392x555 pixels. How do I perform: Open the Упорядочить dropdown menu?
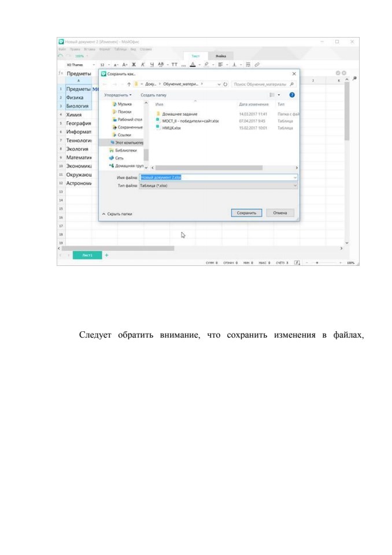click(x=118, y=95)
